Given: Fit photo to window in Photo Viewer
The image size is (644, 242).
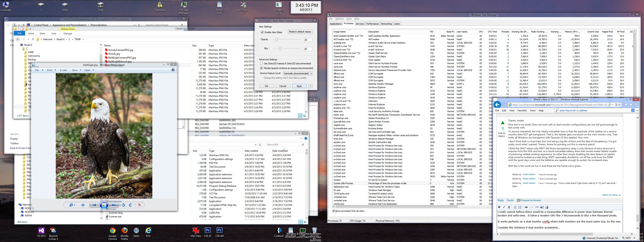Looking at the screenshot, I should coord(83,205).
